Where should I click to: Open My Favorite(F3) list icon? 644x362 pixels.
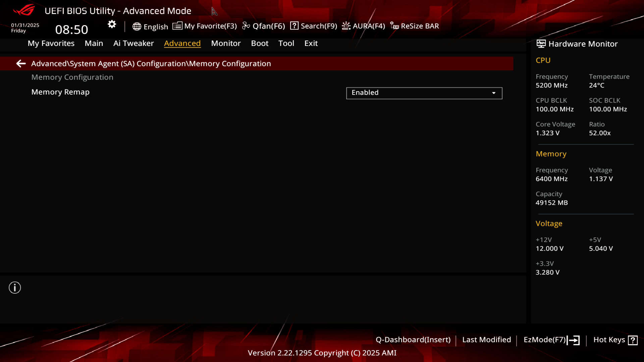(x=177, y=26)
